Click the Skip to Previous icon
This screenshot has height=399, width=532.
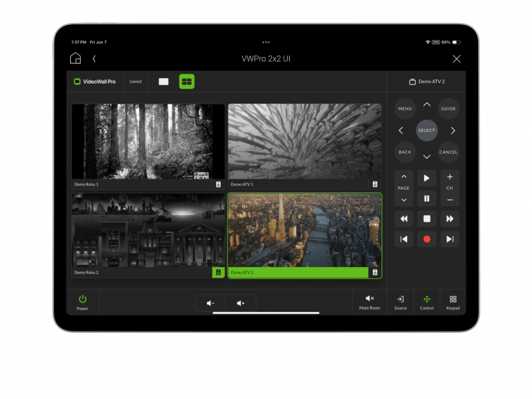click(404, 239)
